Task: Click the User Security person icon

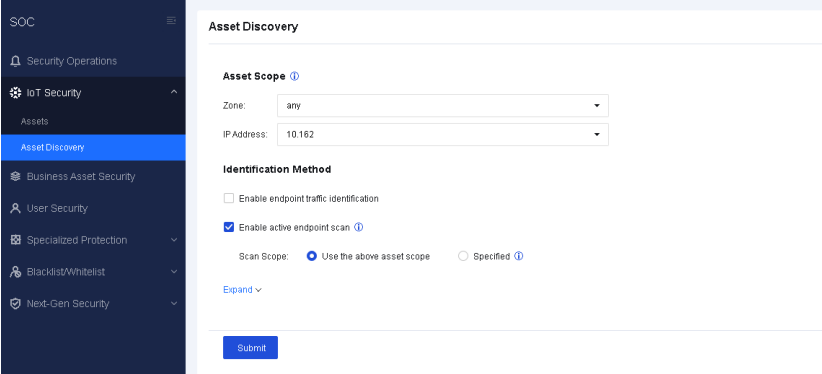Action: pos(16,208)
